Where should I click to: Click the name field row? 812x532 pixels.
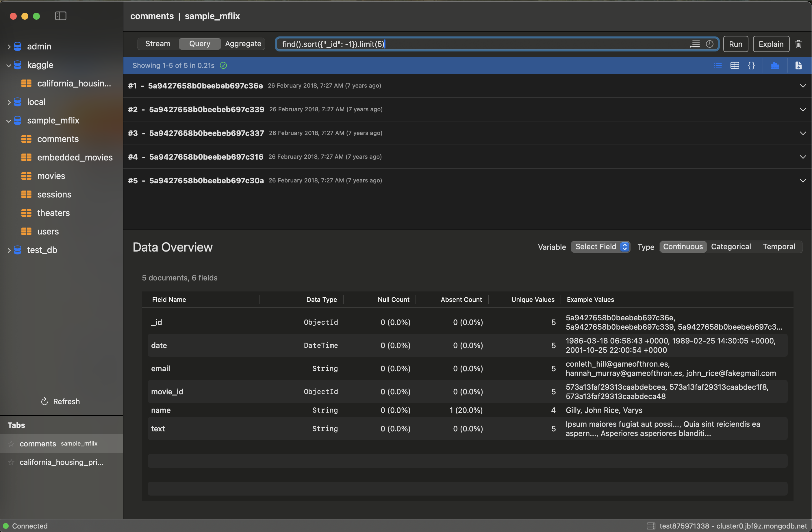(x=468, y=410)
